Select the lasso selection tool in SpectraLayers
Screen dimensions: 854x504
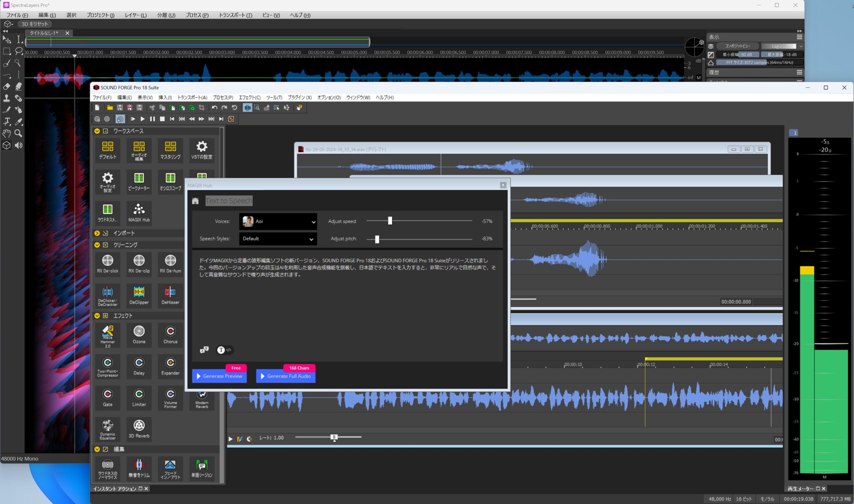click(19, 51)
